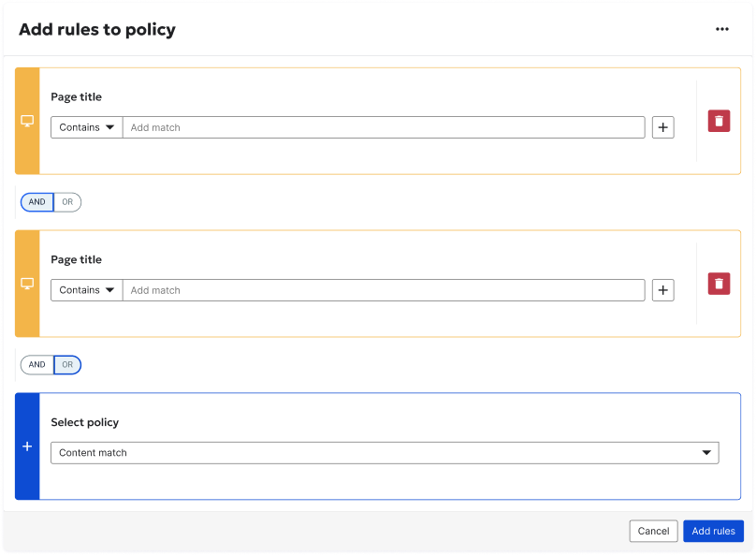Open Contains dropdown in second rule

click(x=86, y=290)
